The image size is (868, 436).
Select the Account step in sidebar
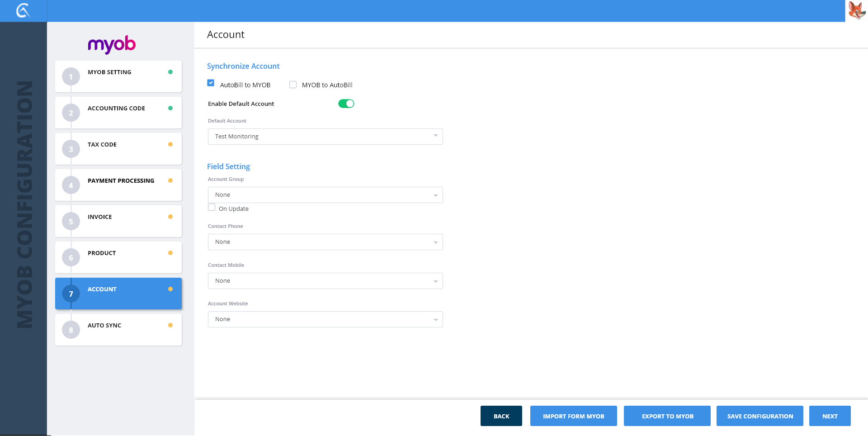click(118, 293)
